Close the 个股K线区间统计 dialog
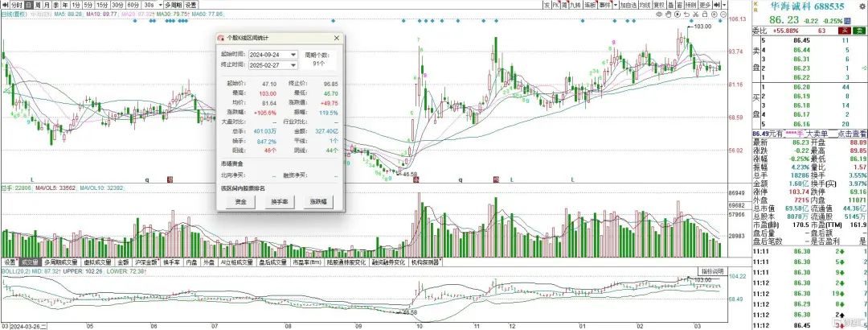 click(338, 38)
